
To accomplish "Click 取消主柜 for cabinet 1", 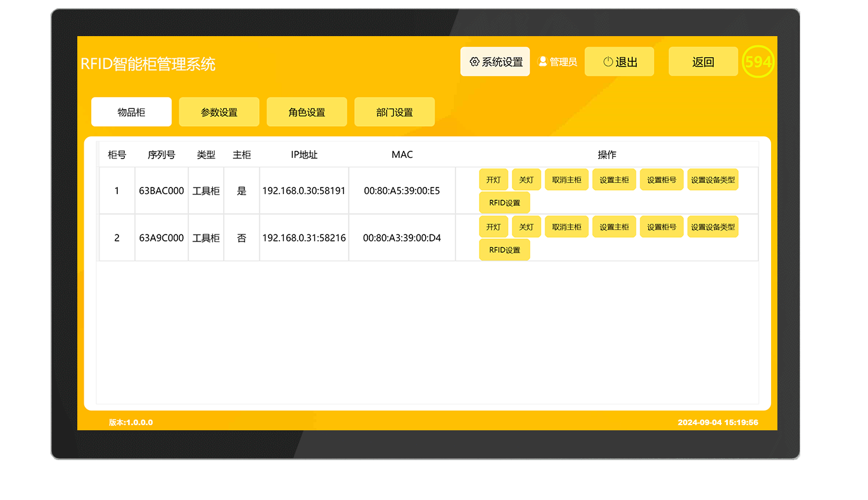I will 566,180.
